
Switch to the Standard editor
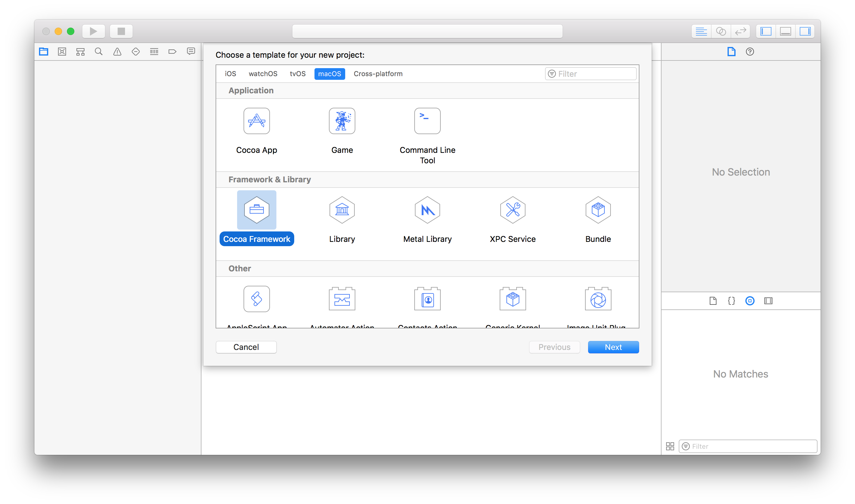click(701, 31)
